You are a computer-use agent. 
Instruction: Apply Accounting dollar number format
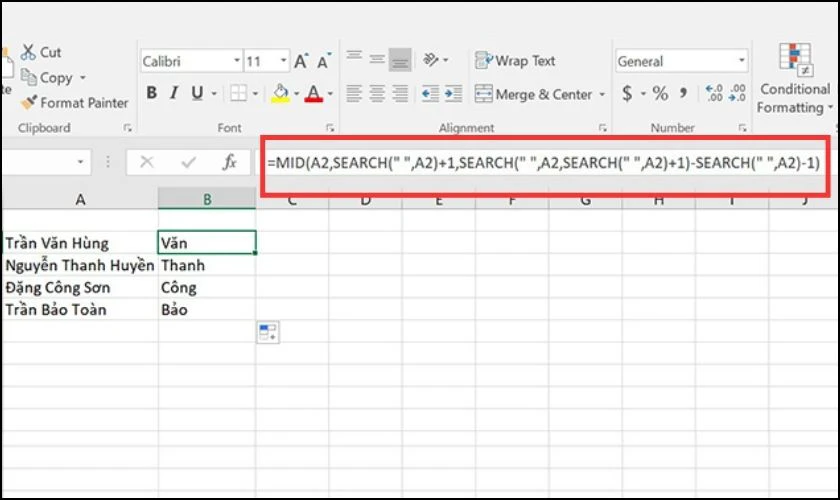click(x=627, y=94)
